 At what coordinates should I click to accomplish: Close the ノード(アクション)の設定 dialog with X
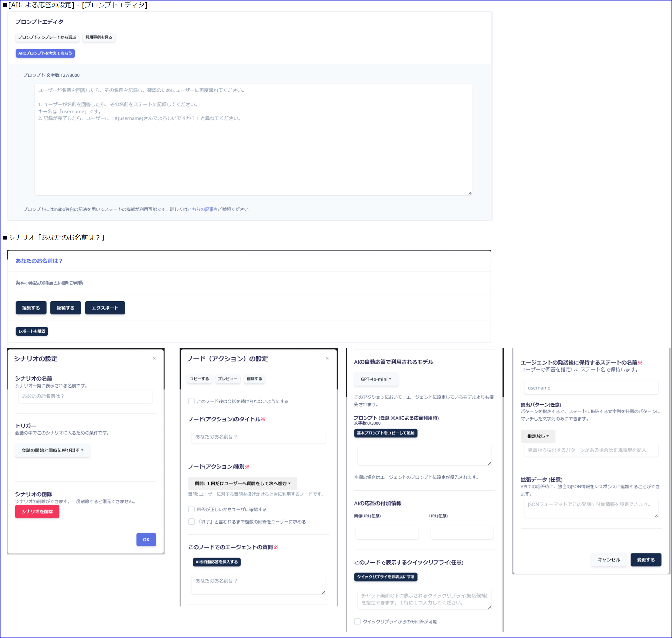click(x=327, y=358)
